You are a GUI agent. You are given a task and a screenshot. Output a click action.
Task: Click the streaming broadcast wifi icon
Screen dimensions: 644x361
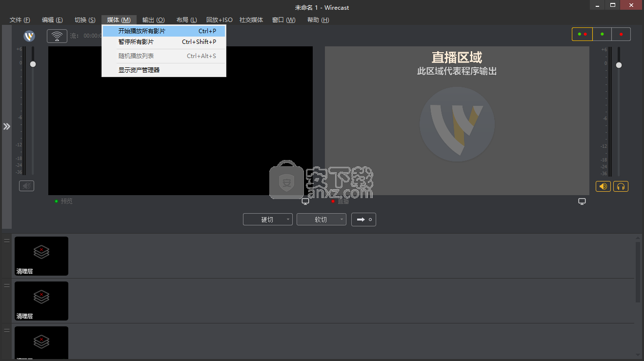57,36
